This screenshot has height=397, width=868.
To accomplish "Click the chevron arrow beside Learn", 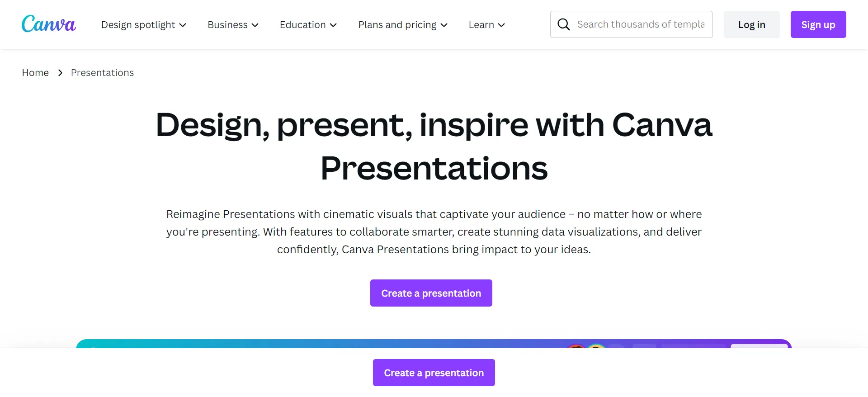I will point(501,25).
